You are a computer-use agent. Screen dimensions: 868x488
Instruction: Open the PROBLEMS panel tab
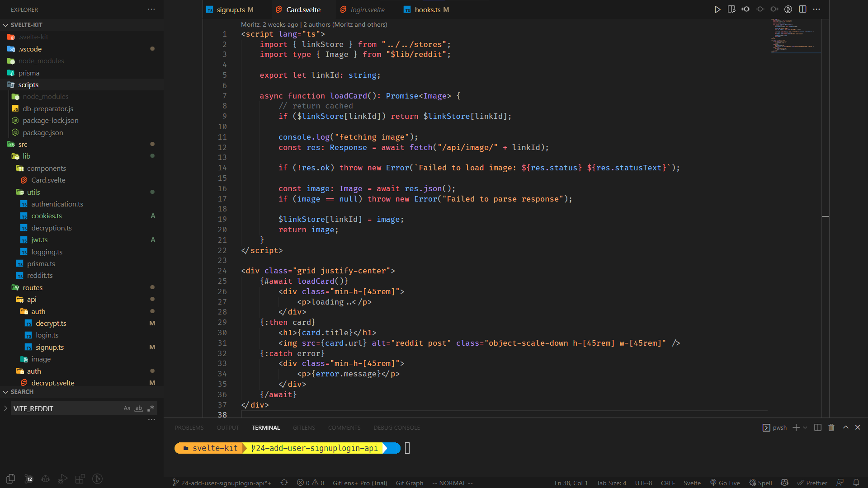click(189, 427)
